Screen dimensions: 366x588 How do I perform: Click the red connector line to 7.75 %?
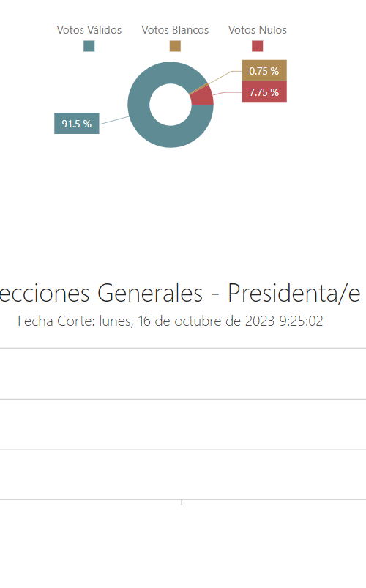(x=227, y=92)
